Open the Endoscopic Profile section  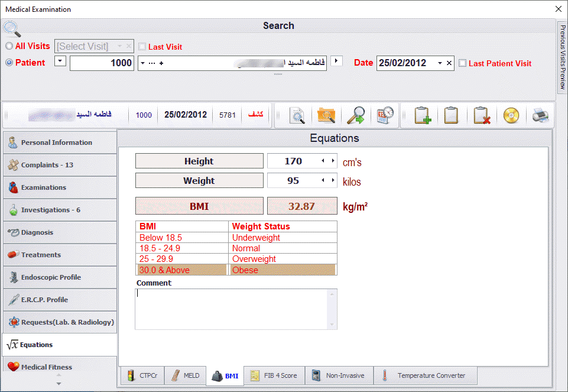[53, 277]
